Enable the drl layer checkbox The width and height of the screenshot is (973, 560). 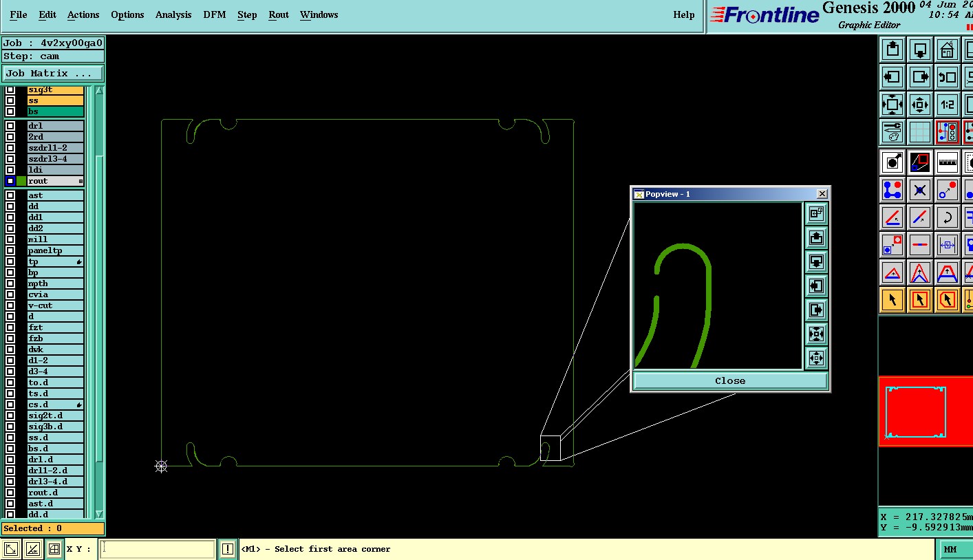pos(10,126)
